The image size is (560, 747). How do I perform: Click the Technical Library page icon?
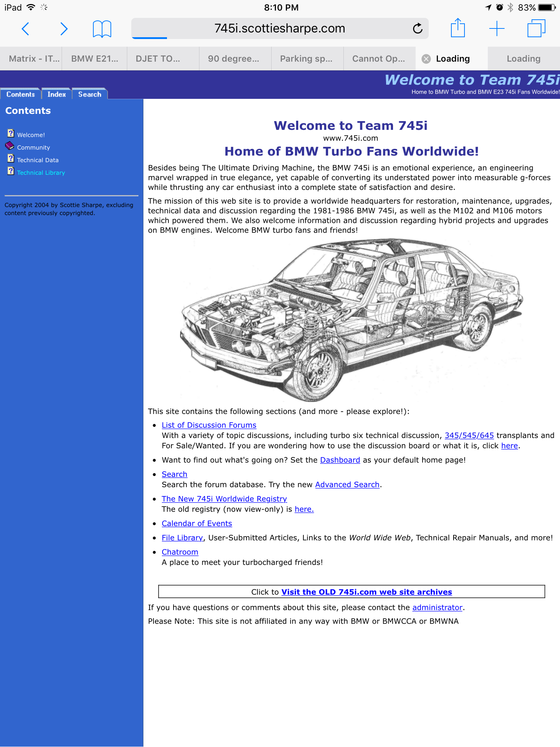pos(11,171)
